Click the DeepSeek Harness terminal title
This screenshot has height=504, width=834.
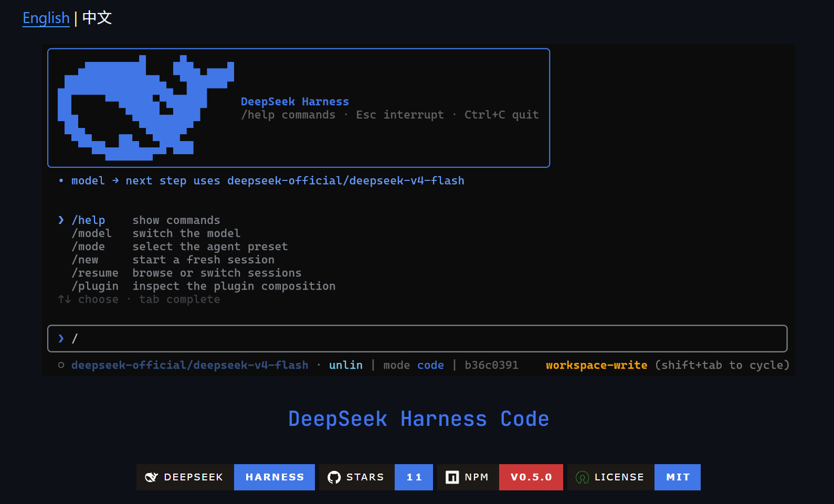click(x=294, y=102)
